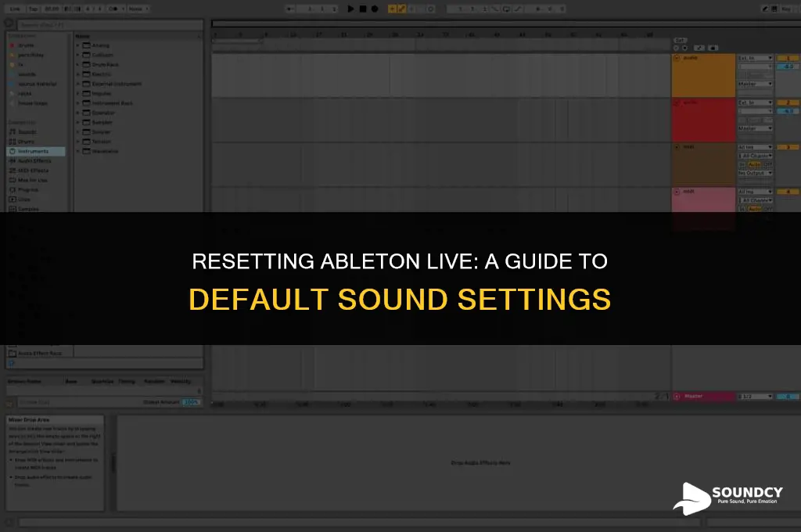Select the Drums category in browser

[x=22, y=142]
